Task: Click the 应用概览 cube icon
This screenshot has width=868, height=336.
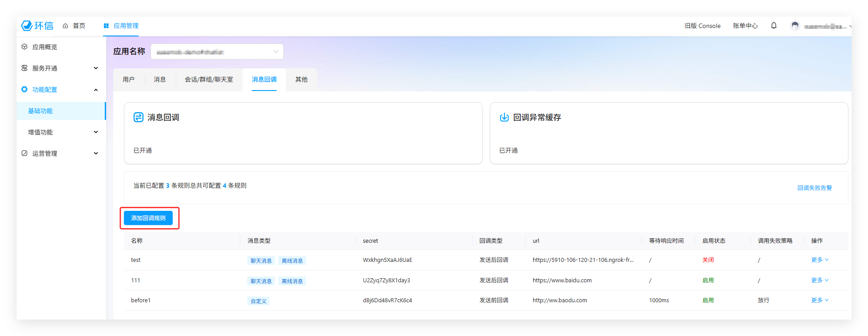Action: click(24, 47)
